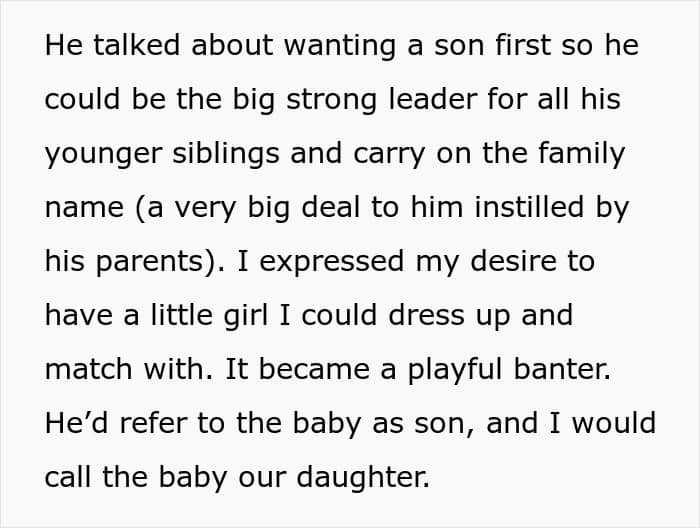Select the word "siblings"
This screenshot has width=700, height=528.
click(226, 153)
